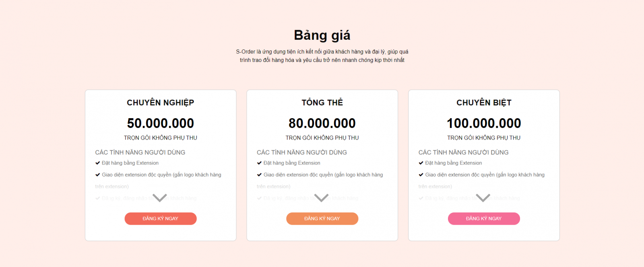Show more features in the CHUYÊN BIỆT card
The image size is (644, 267).
point(483,197)
